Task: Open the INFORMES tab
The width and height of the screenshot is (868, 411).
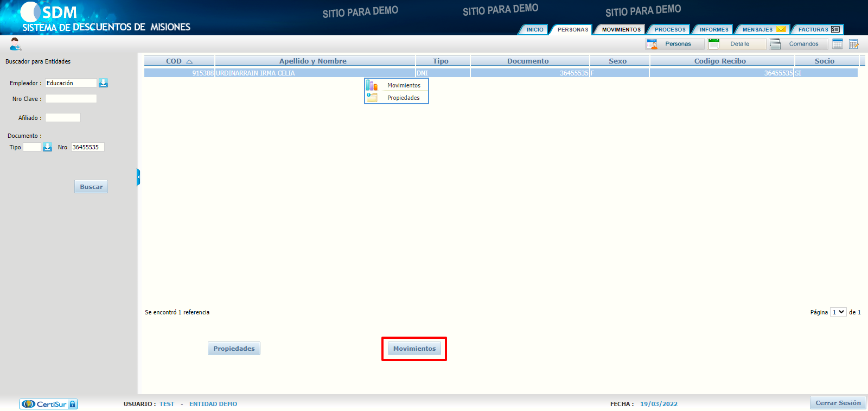Action: (x=714, y=29)
